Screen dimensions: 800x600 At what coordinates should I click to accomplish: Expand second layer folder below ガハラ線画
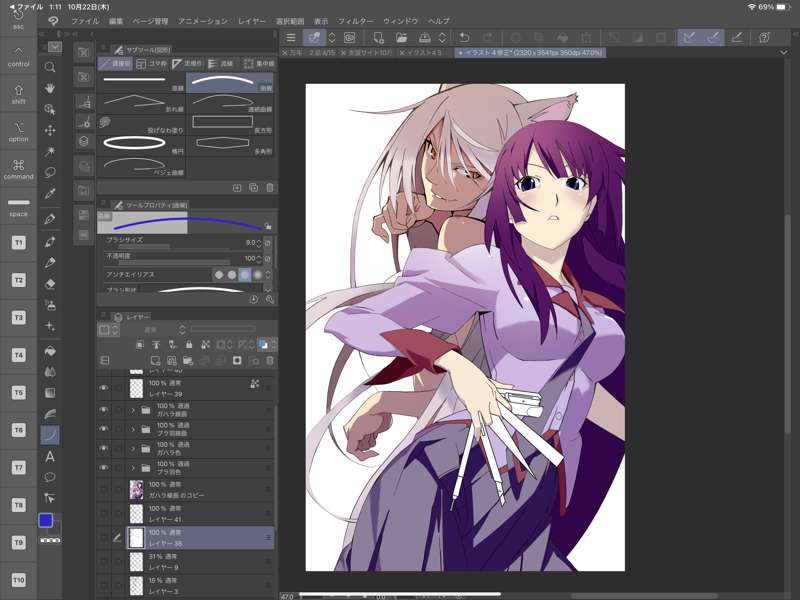(x=133, y=429)
